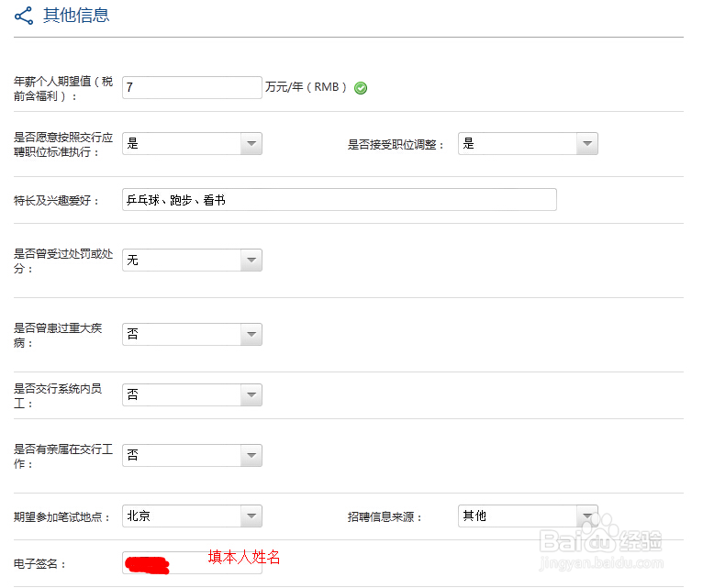Open the 是否交行系统内员工 dropdown

[x=192, y=394]
